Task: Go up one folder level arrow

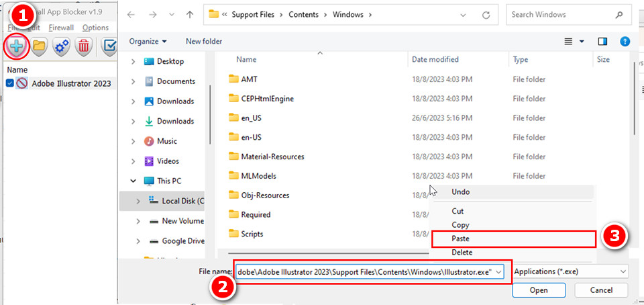Action: pos(190,14)
